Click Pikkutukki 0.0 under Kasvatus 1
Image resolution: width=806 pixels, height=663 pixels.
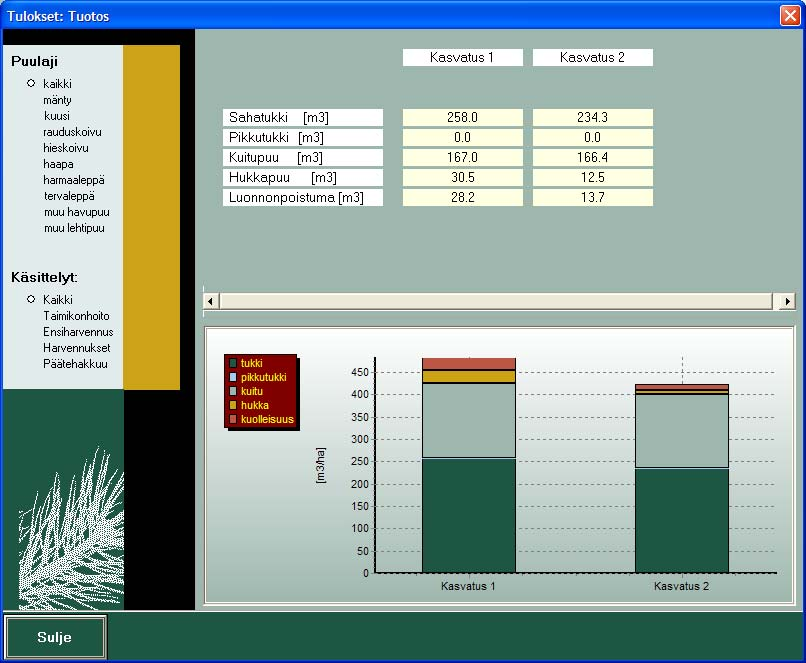point(463,138)
